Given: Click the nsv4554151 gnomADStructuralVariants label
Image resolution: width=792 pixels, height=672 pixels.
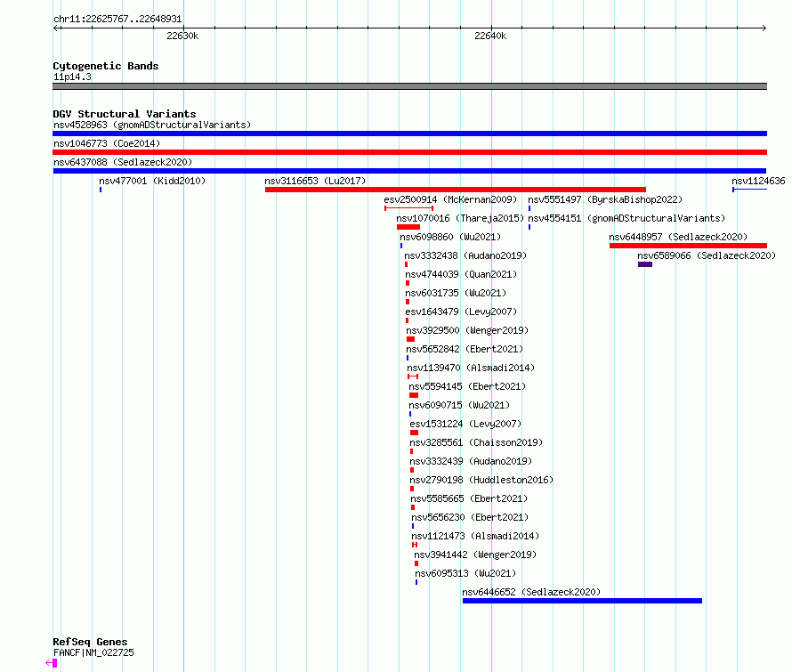Looking at the screenshot, I should pos(626,218).
